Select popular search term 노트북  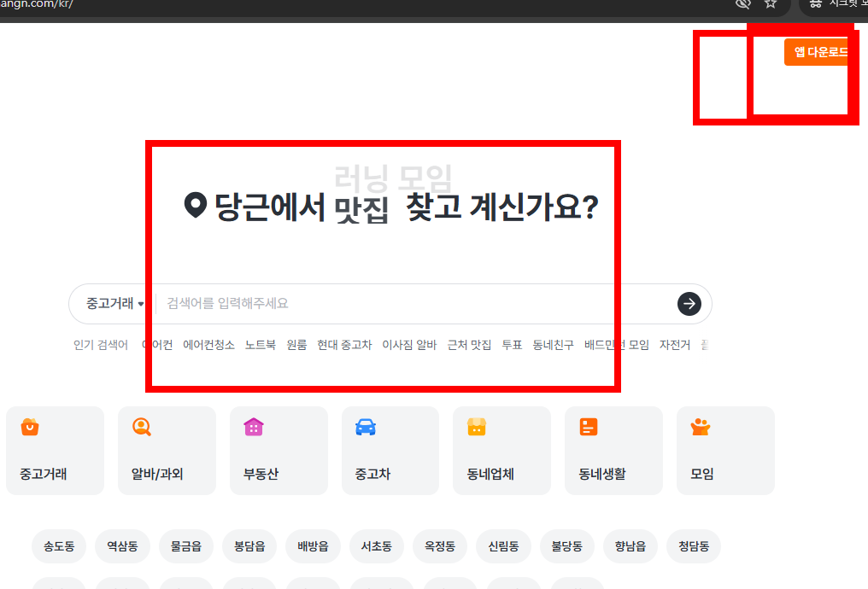click(261, 345)
